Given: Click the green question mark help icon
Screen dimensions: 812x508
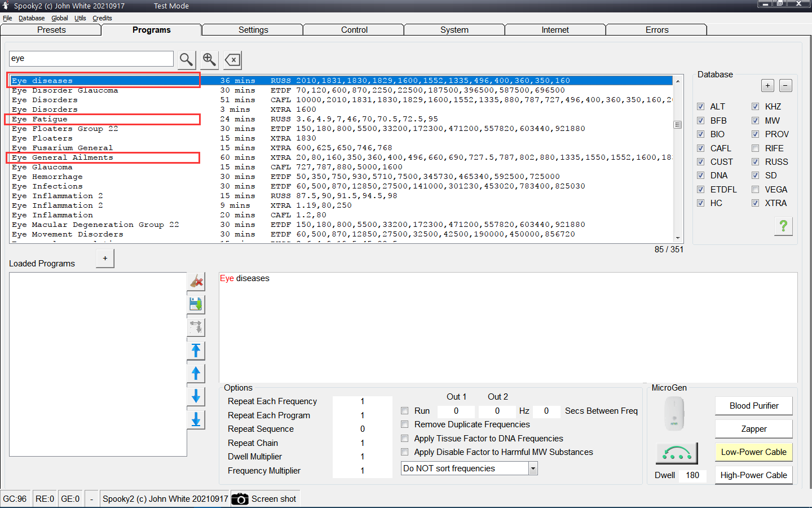Looking at the screenshot, I should pyautogui.click(x=783, y=226).
